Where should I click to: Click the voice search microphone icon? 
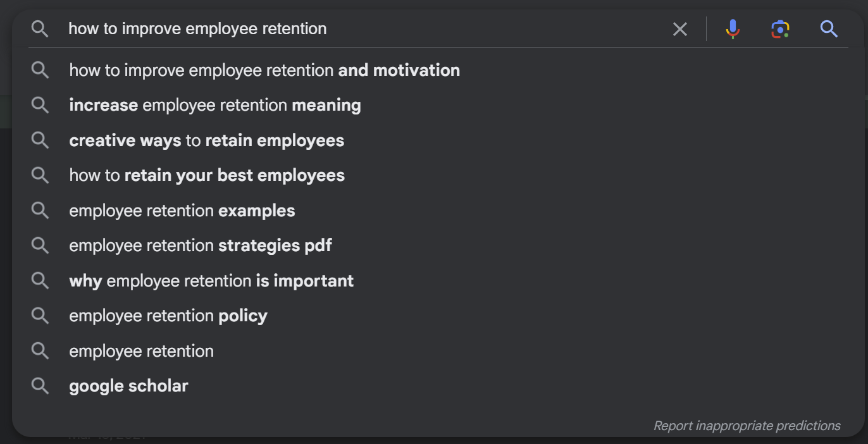click(x=733, y=29)
